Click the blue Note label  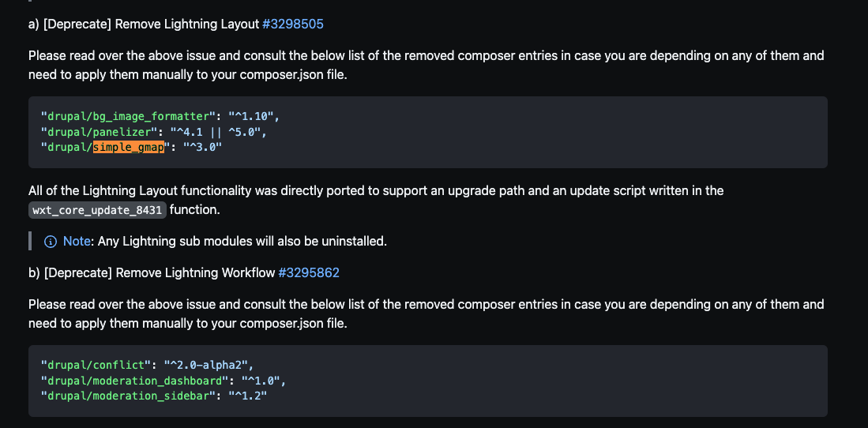click(77, 242)
